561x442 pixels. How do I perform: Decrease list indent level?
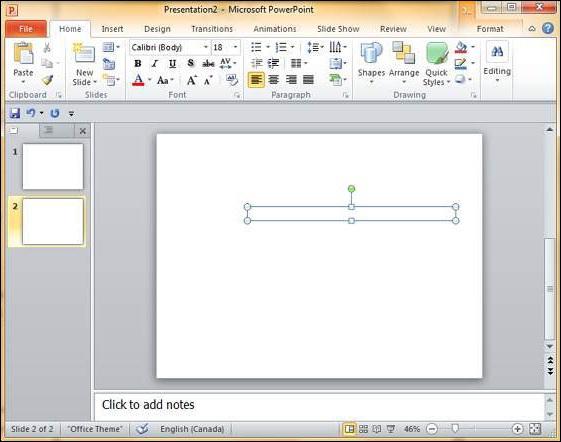coord(256,63)
